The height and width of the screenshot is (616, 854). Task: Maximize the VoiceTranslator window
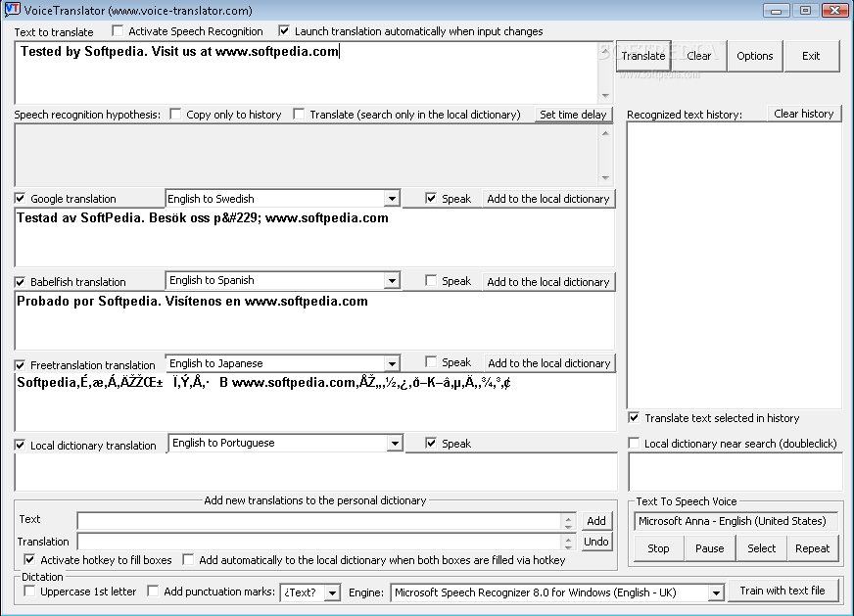click(805, 11)
